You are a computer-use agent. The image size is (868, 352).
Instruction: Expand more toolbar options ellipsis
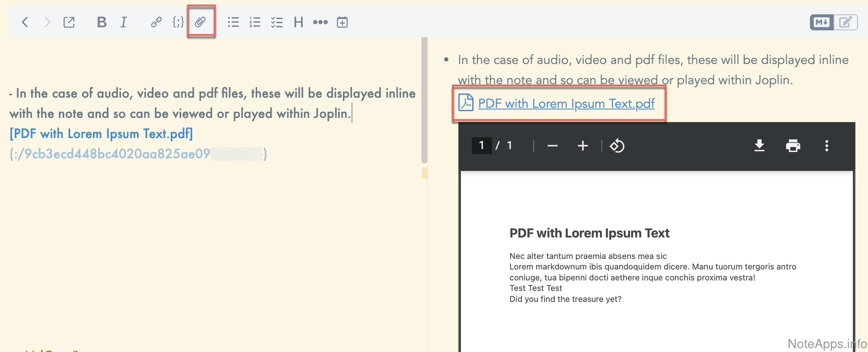[x=320, y=22]
